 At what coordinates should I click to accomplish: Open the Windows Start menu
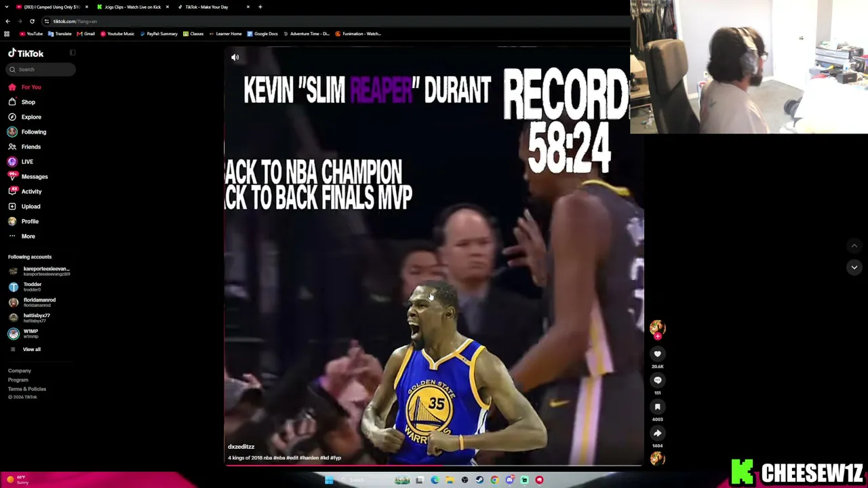click(329, 480)
